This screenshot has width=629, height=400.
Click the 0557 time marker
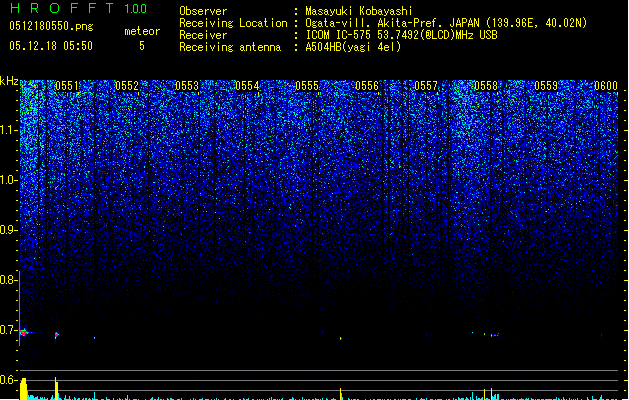pos(426,86)
